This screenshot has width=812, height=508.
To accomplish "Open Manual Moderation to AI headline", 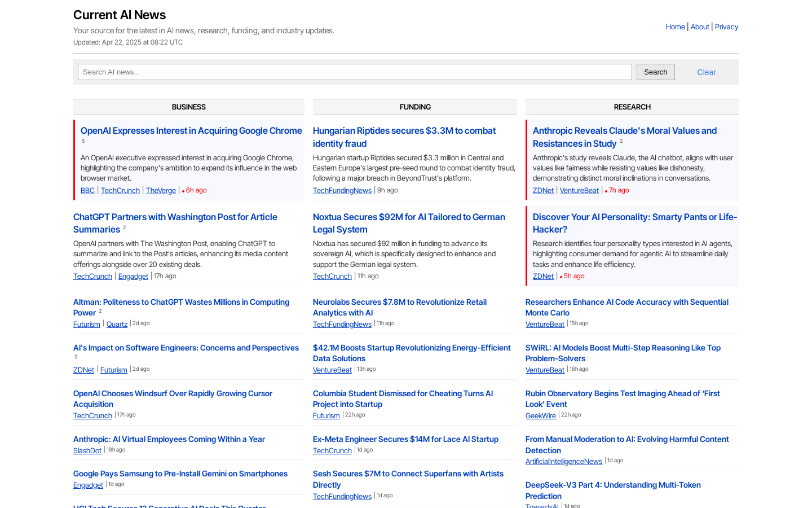I will [x=627, y=444].
